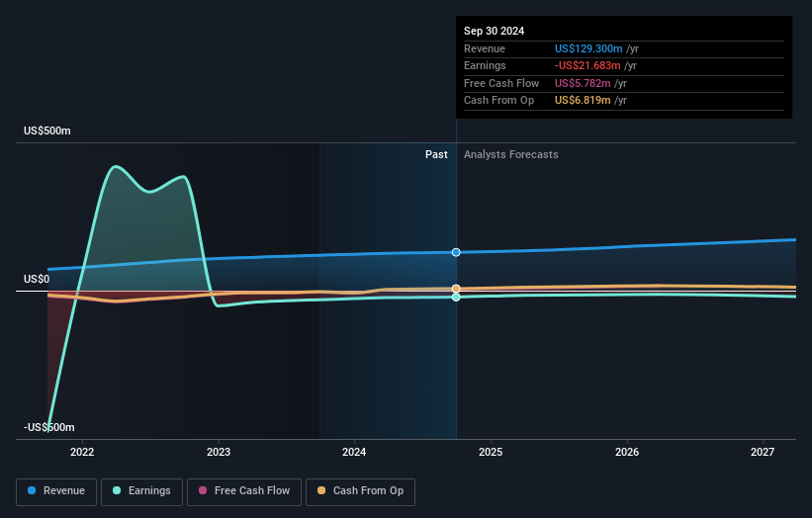Select the teal Earnings data point marker

click(x=456, y=297)
